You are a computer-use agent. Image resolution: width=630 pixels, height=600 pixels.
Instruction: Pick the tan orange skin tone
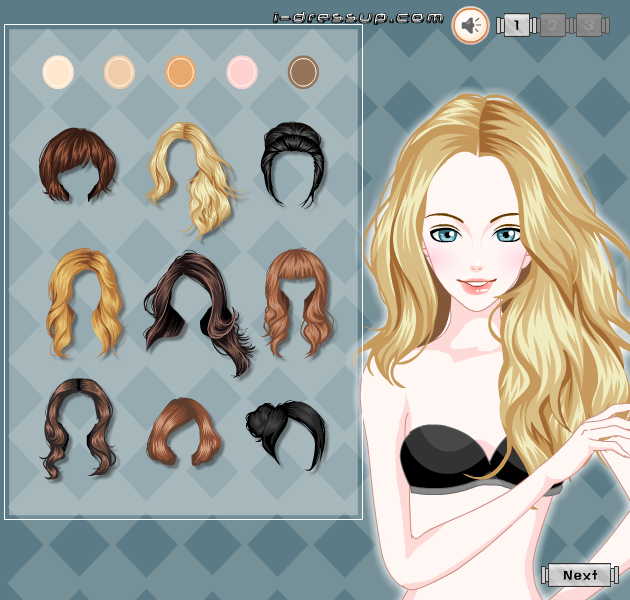click(180, 72)
